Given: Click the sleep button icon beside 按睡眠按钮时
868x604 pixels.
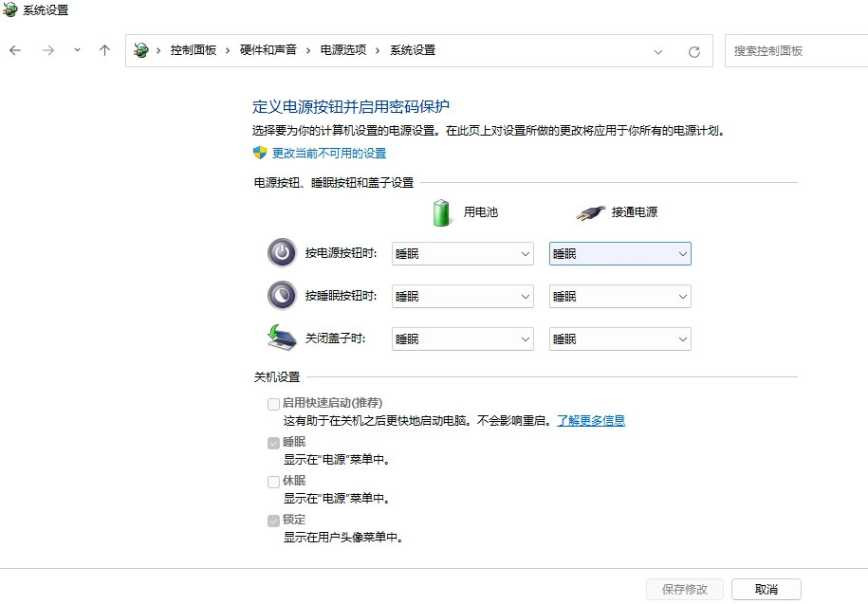Looking at the screenshot, I should point(282,296).
